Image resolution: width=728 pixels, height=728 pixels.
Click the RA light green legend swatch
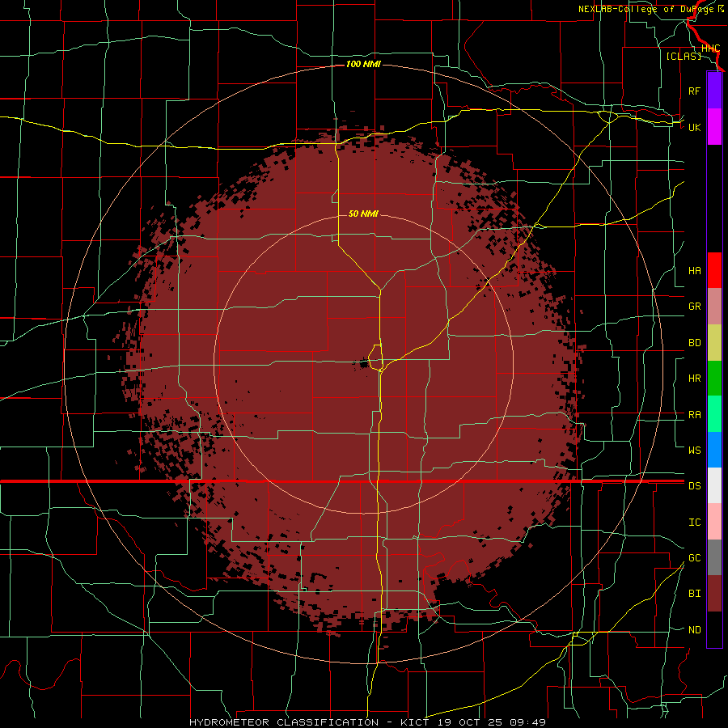714,414
